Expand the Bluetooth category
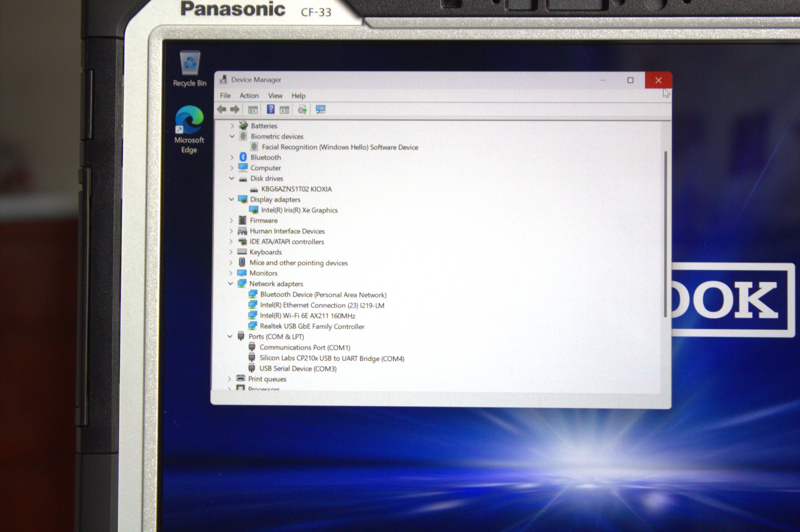The height and width of the screenshot is (532, 800). (x=232, y=157)
